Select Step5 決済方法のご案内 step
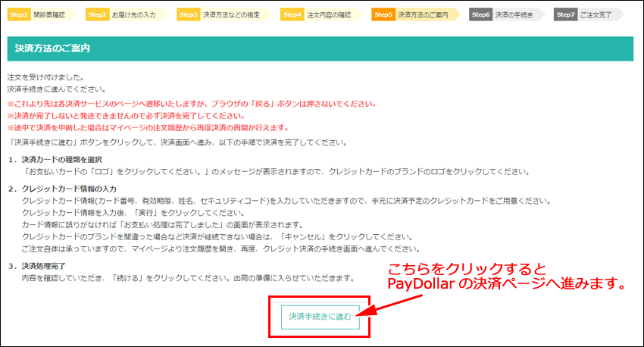This screenshot has width=644, height=347. [416, 15]
